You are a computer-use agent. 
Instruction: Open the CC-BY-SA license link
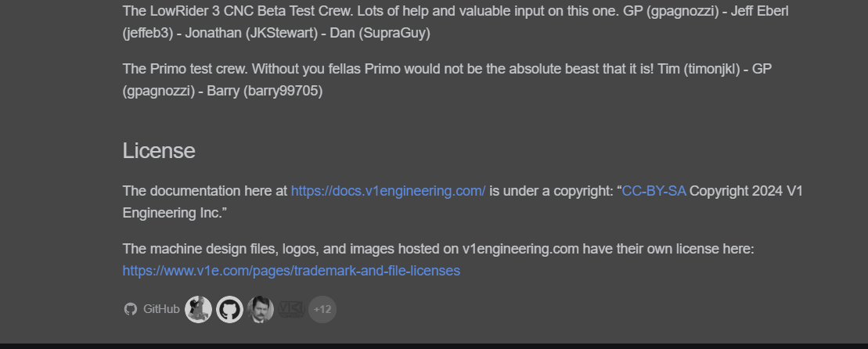(x=654, y=191)
